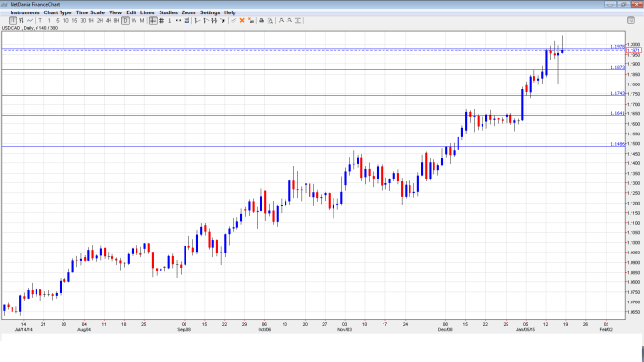Click the icon at toolbar's far right
644x362 pixels.
[631, 20]
